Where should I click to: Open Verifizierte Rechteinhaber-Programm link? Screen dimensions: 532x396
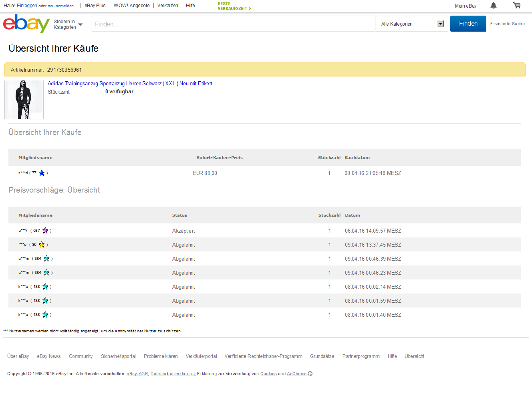coord(264,356)
